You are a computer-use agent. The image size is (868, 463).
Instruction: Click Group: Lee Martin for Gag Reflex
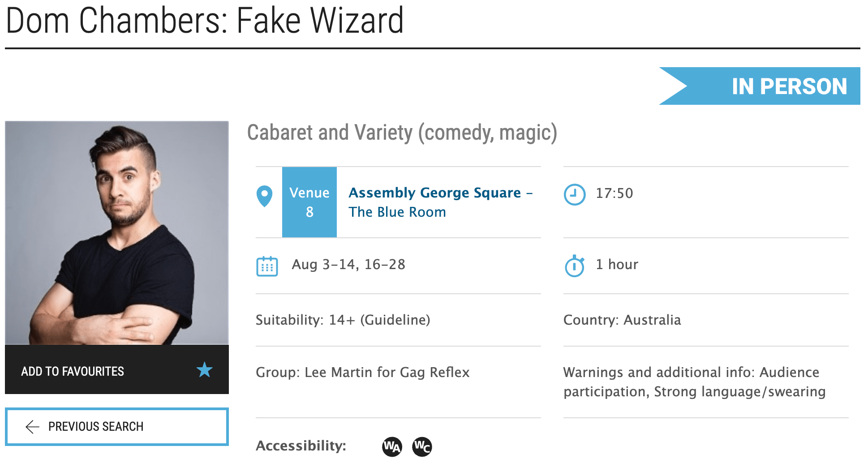coord(363,373)
